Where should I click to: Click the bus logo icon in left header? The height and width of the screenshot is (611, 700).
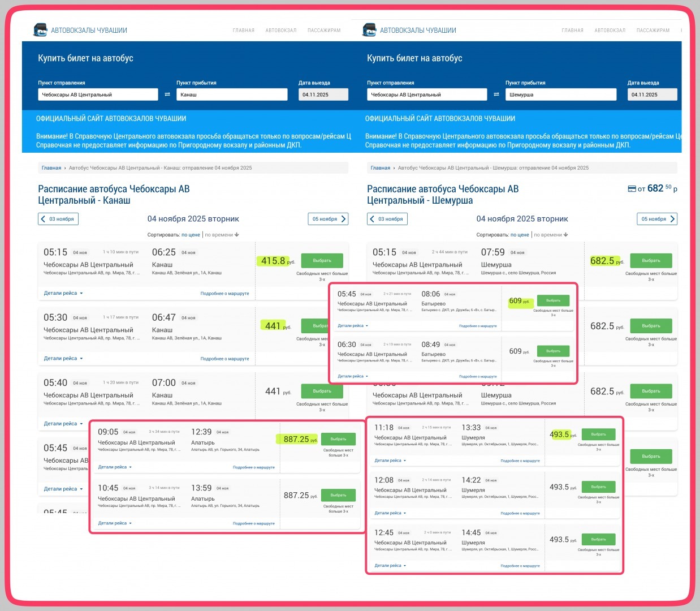40,30
